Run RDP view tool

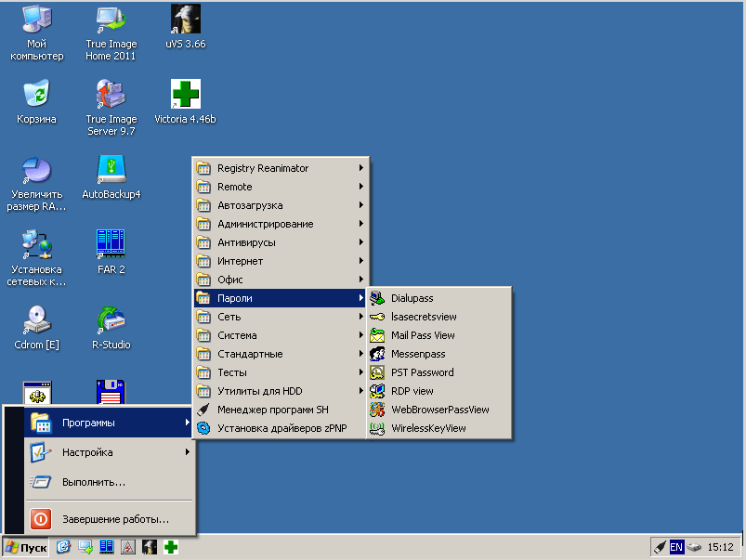(439, 391)
